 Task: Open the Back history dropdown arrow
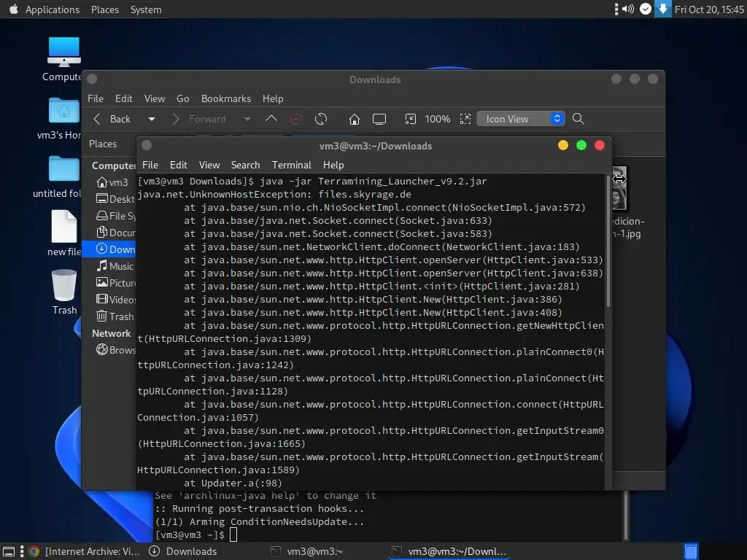click(152, 119)
